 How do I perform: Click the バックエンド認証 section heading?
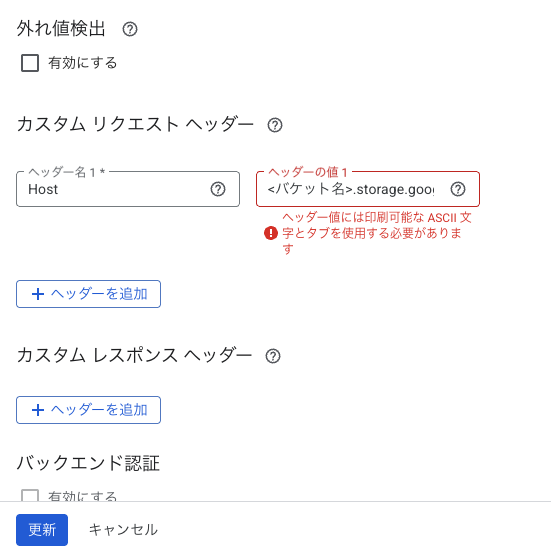point(88,463)
